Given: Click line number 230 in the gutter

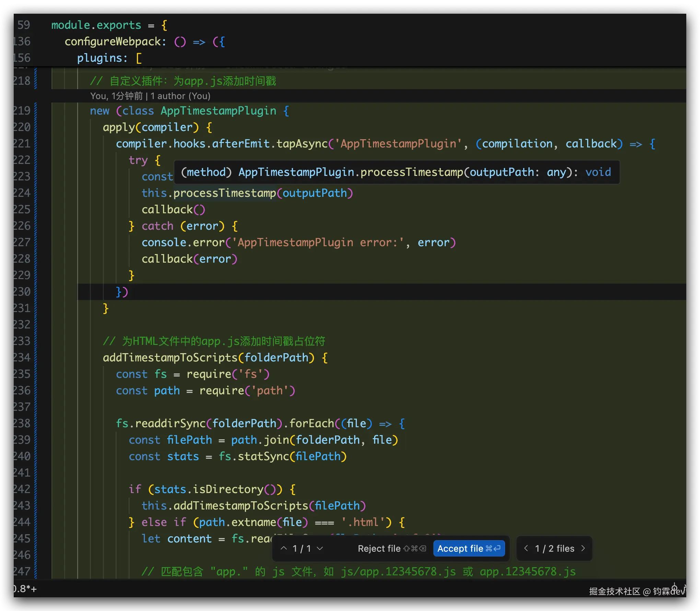Looking at the screenshot, I should coord(22,291).
